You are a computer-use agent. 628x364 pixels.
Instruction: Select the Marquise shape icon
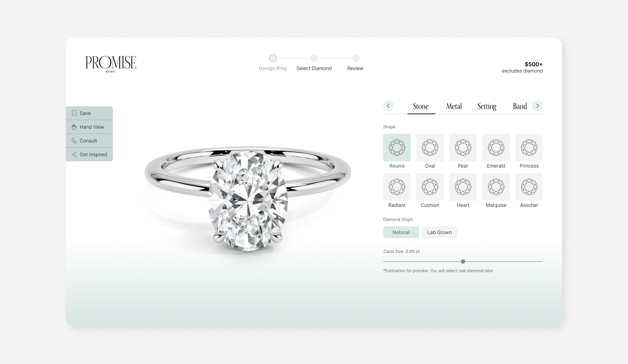[496, 187]
